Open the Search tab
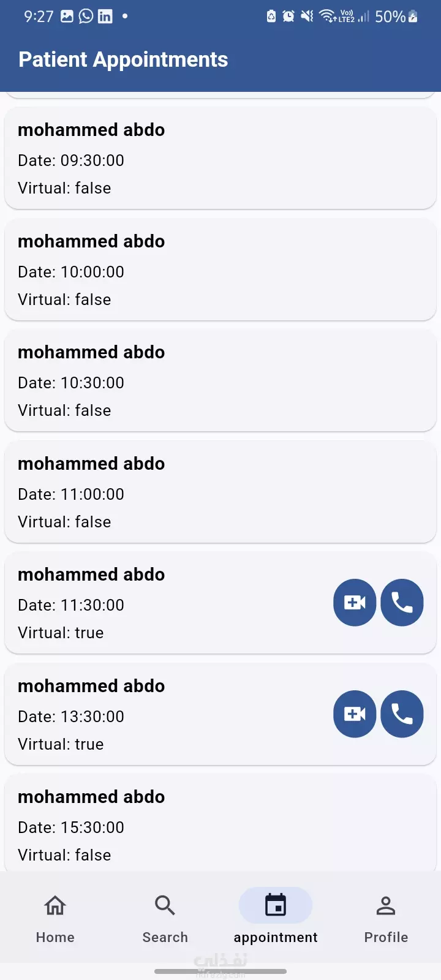The height and width of the screenshot is (980, 441). click(165, 918)
